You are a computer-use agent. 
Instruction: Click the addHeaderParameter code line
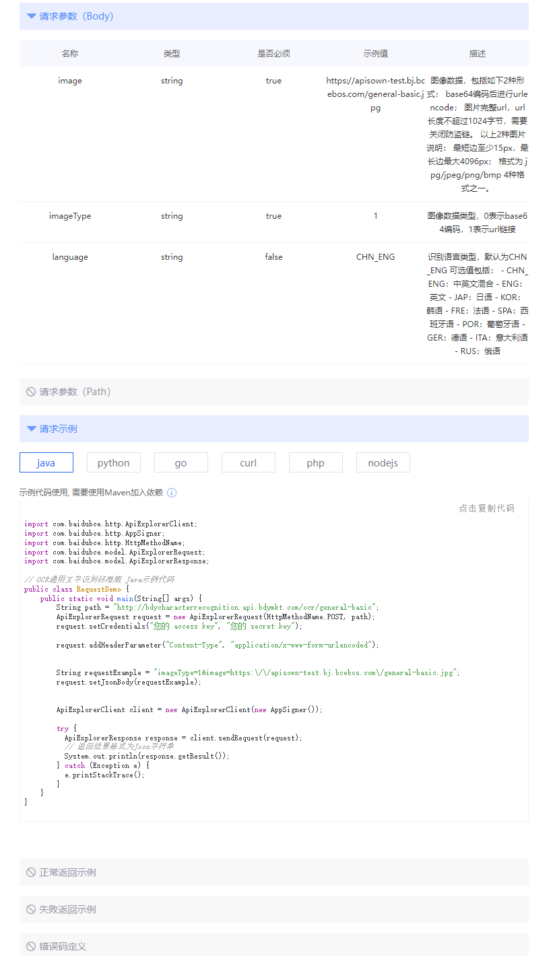218,645
